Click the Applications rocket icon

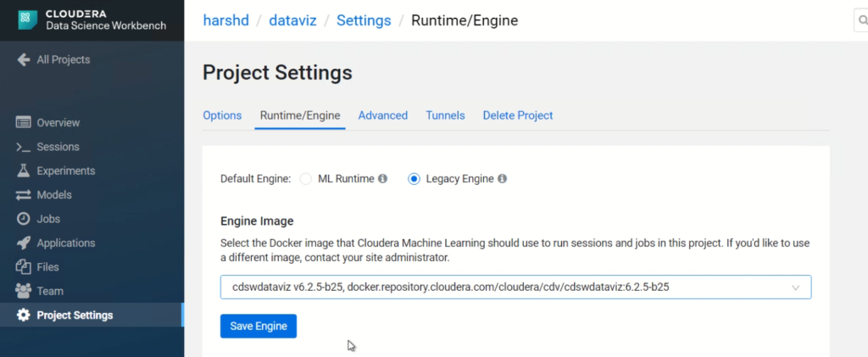coord(23,243)
